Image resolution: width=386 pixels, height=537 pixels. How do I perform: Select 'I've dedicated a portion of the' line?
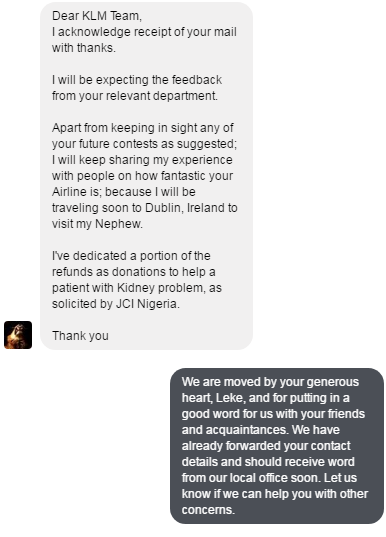click(x=131, y=255)
